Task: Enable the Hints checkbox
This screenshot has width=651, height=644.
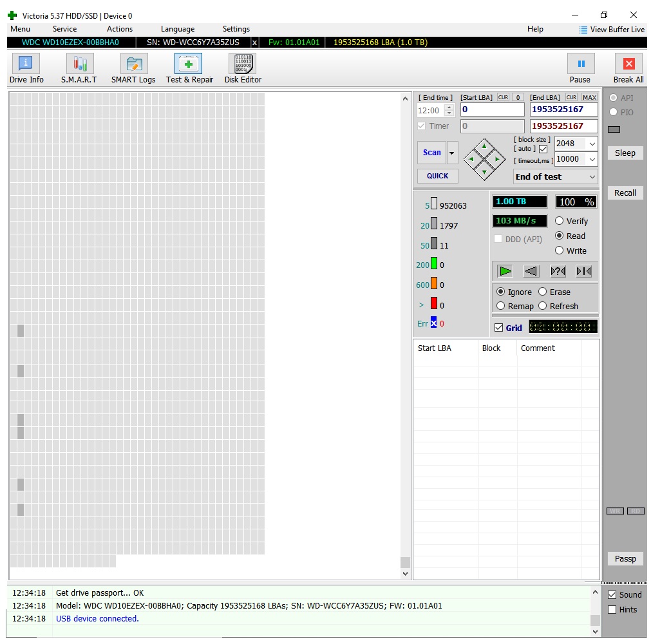Action: coord(612,609)
